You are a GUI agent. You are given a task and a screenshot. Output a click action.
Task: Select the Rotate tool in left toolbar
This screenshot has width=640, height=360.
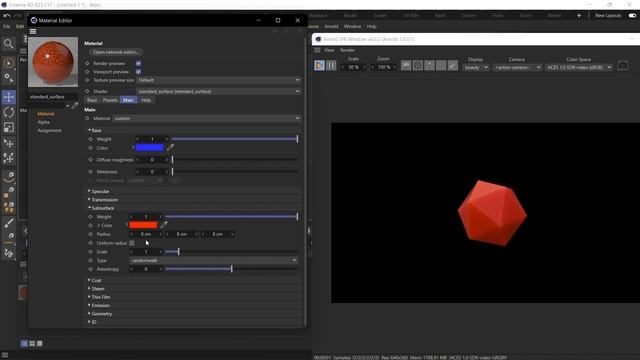(9, 112)
